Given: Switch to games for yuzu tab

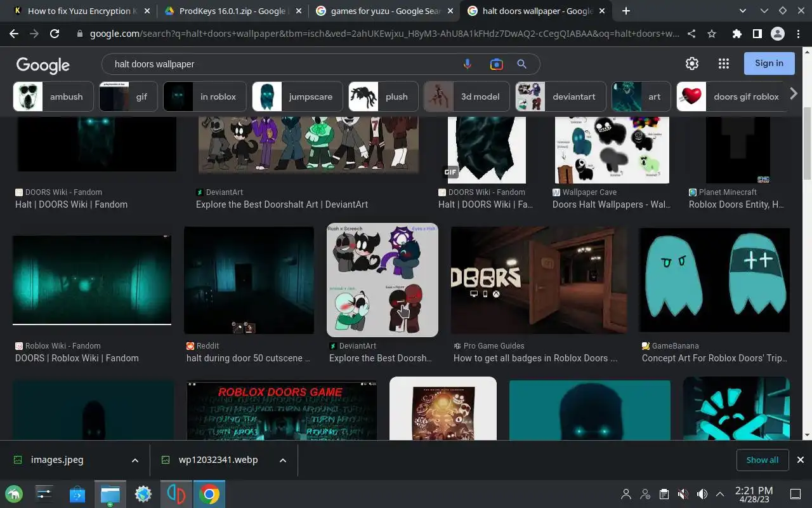Looking at the screenshot, I should pyautogui.click(x=386, y=11).
